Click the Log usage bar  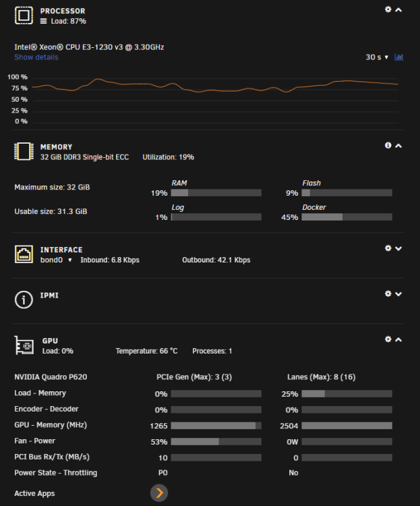216,217
